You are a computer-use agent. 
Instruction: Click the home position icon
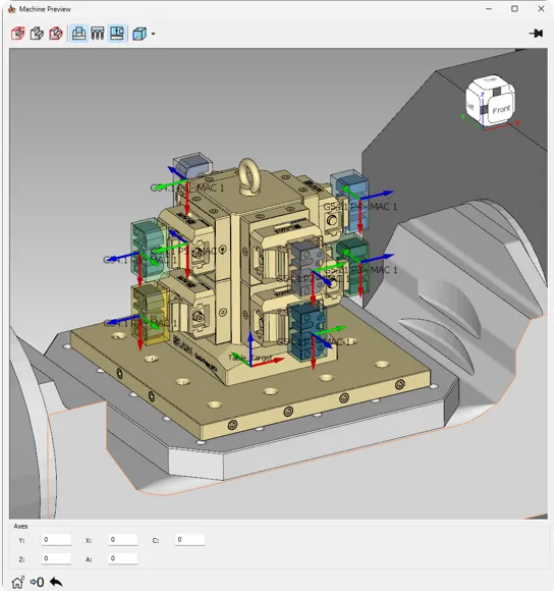tap(18, 582)
